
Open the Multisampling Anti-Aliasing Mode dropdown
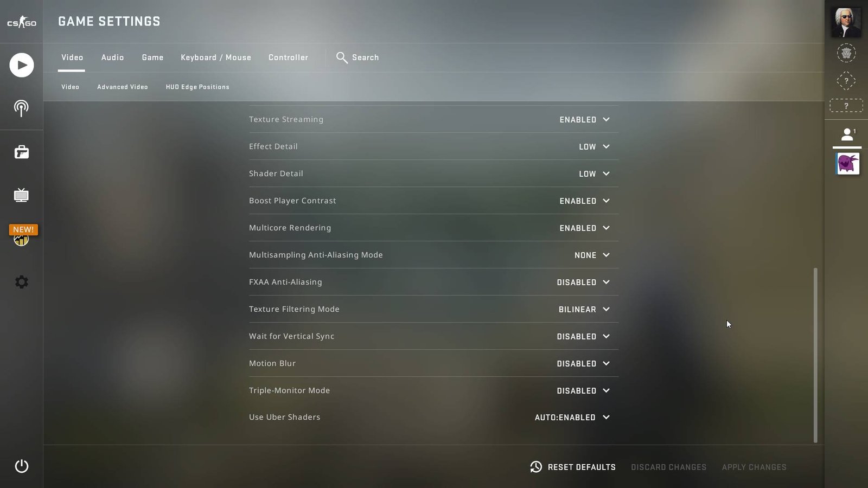click(592, 255)
